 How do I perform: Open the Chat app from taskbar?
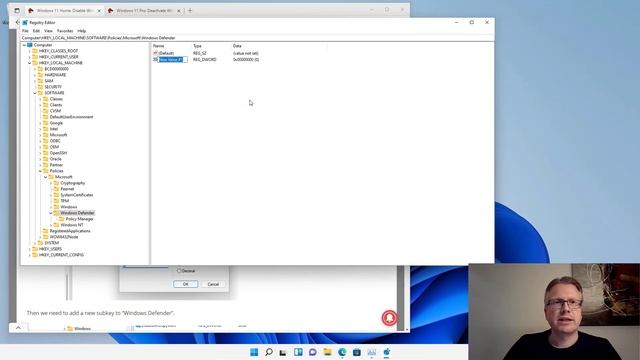click(x=313, y=352)
